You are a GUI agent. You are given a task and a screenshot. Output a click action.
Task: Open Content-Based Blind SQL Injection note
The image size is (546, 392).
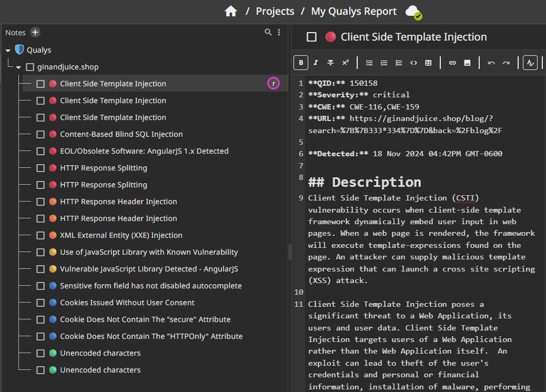coord(121,134)
